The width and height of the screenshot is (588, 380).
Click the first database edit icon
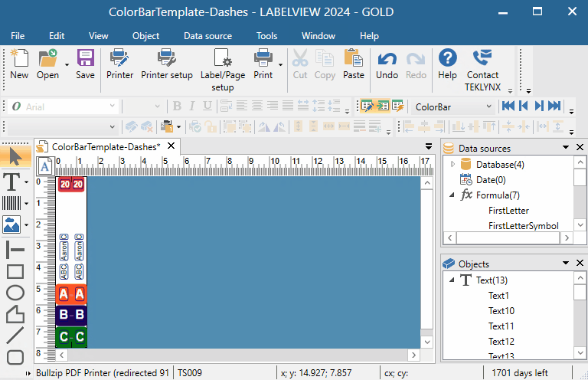(367, 106)
